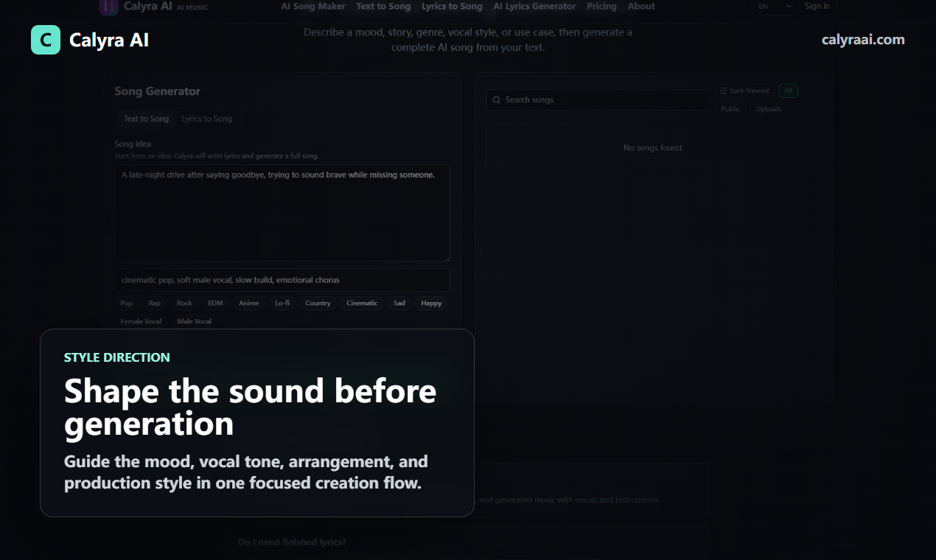This screenshot has height=560, width=936.
Task: Click the Search songs field
Action: click(597, 99)
